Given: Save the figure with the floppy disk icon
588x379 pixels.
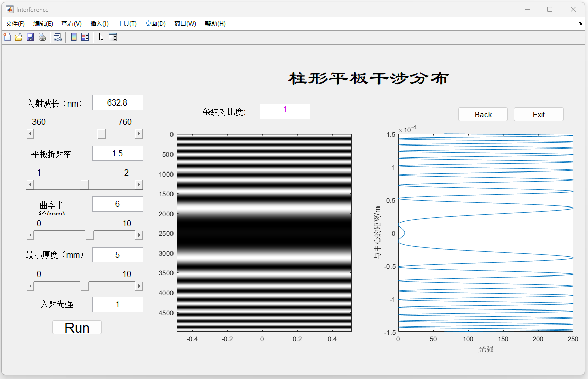Looking at the screenshot, I should click(30, 37).
